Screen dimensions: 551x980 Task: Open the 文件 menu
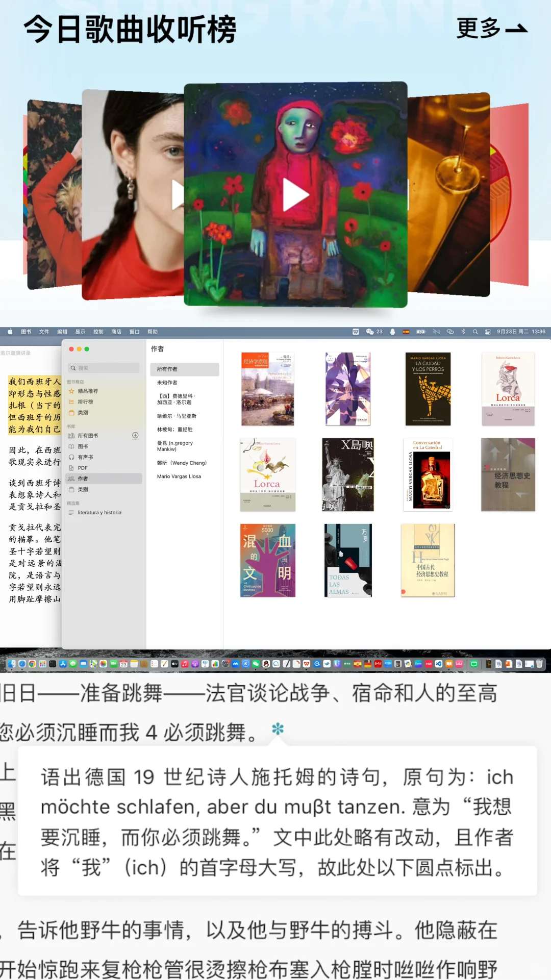click(x=44, y=332)
